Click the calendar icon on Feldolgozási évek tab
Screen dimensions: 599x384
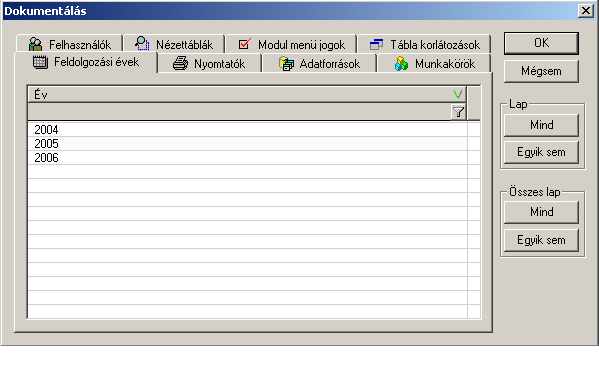click(x=40, y=62)
